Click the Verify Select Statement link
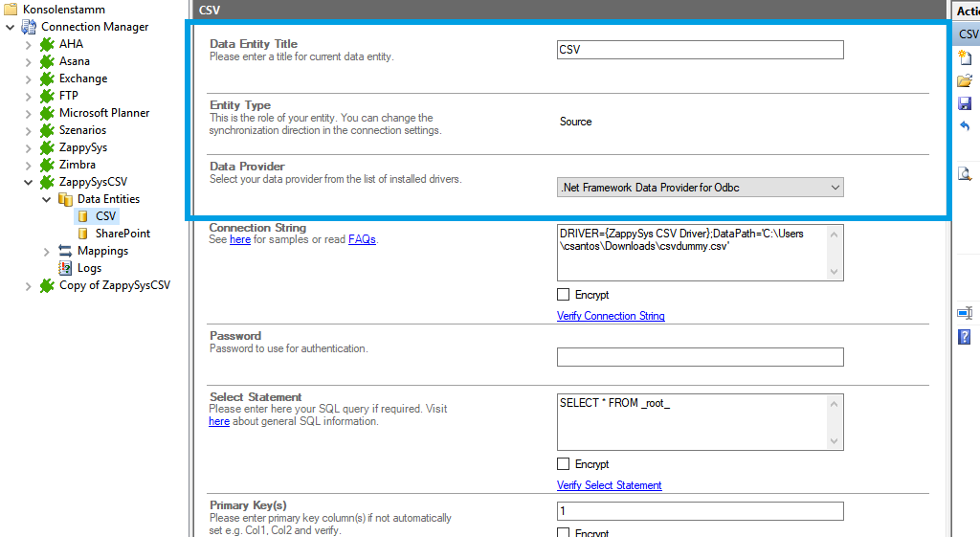Screen dimensions: 980x537 [x=609, y=485]
